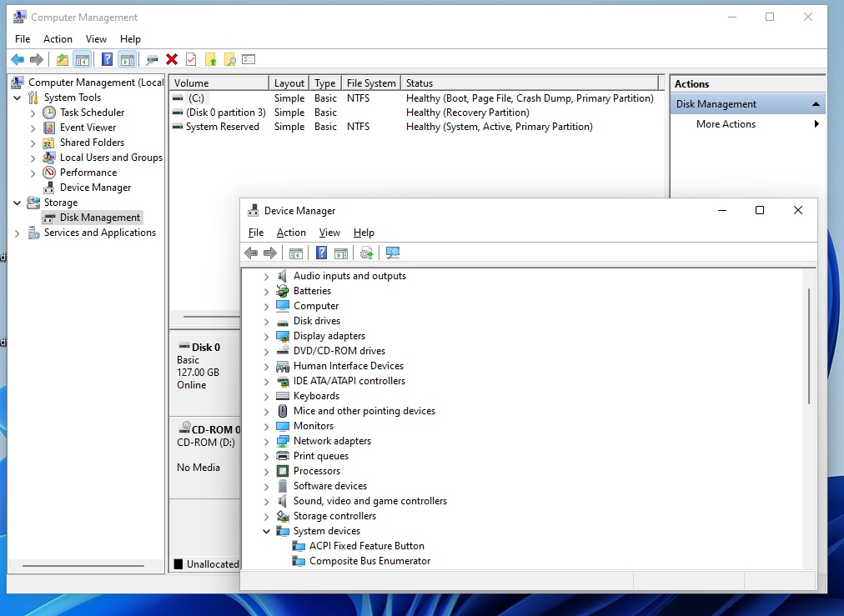
Task: Select ACPI Fixed Feature Button device
Action: (x=367, y=546)
